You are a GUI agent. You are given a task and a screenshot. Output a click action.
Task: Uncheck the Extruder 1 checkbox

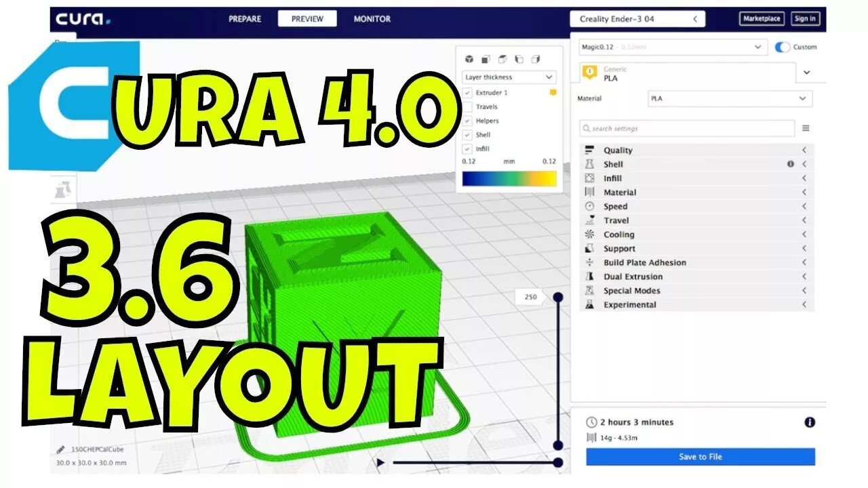(468, 93)
